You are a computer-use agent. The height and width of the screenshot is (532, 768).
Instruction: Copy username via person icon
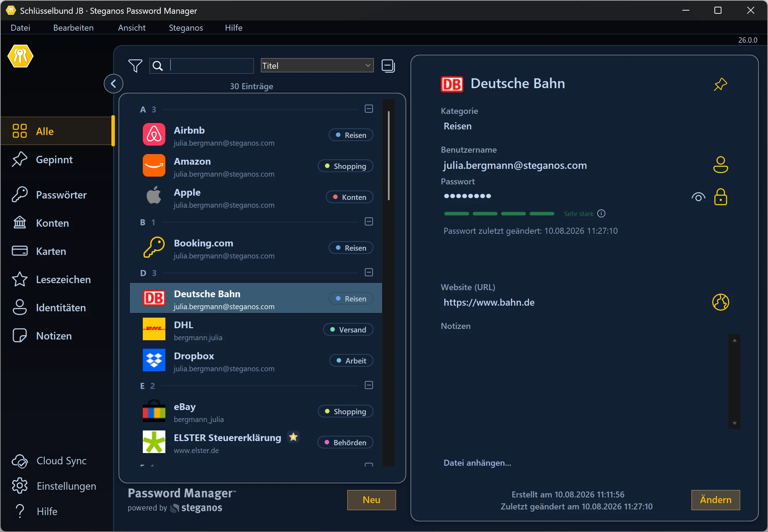(720, 165)
